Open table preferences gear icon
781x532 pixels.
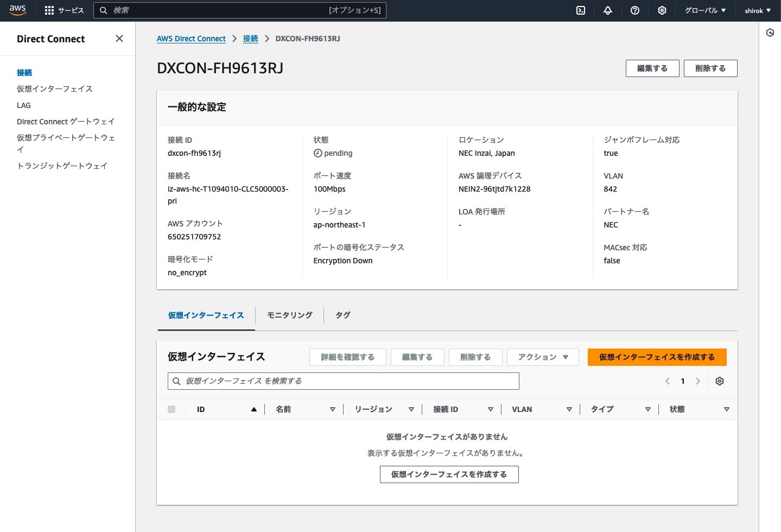click(720, 381)
